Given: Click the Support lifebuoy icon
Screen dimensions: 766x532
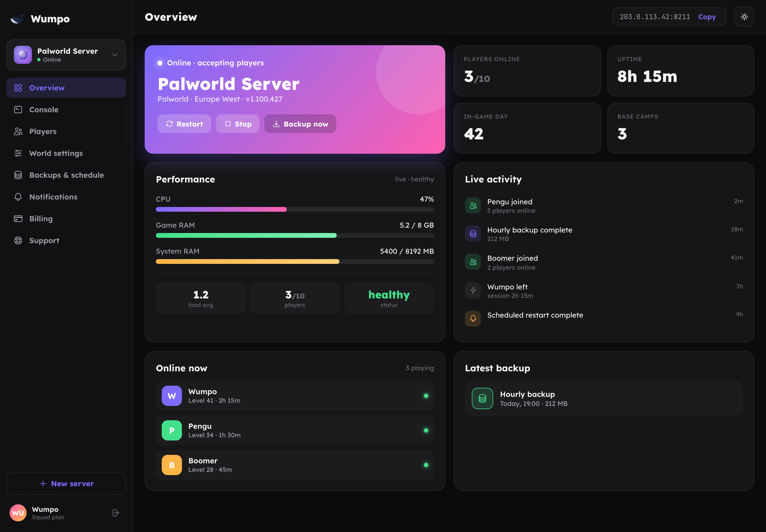Looking at the screenshot, I should coord(18,241).
